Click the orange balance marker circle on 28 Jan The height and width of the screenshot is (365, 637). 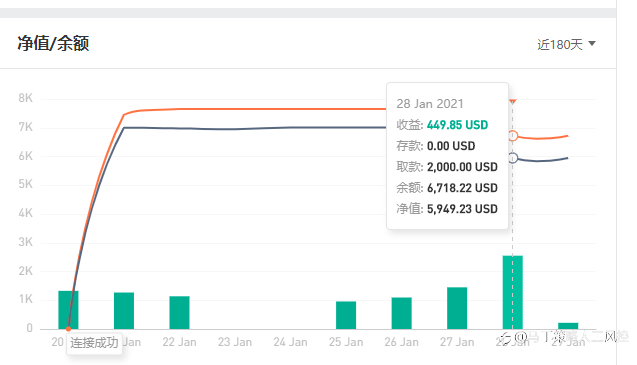coord(513,136)
